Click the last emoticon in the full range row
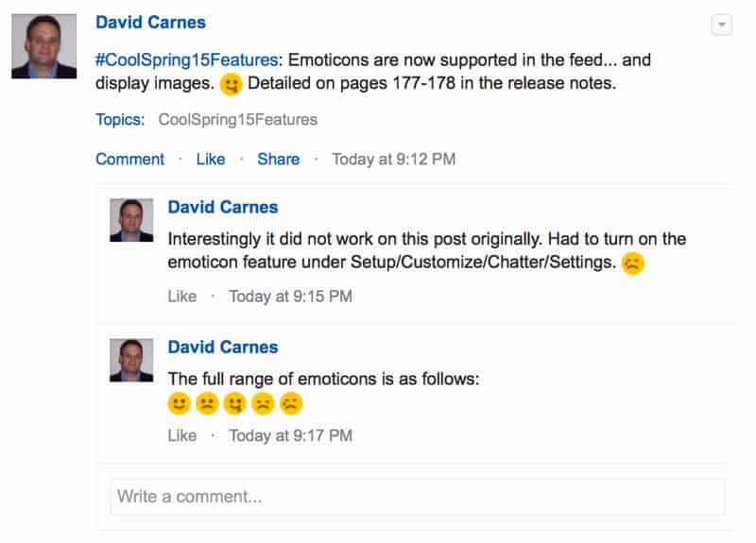The height and width of the screenshot is (543, 756). 291,404
